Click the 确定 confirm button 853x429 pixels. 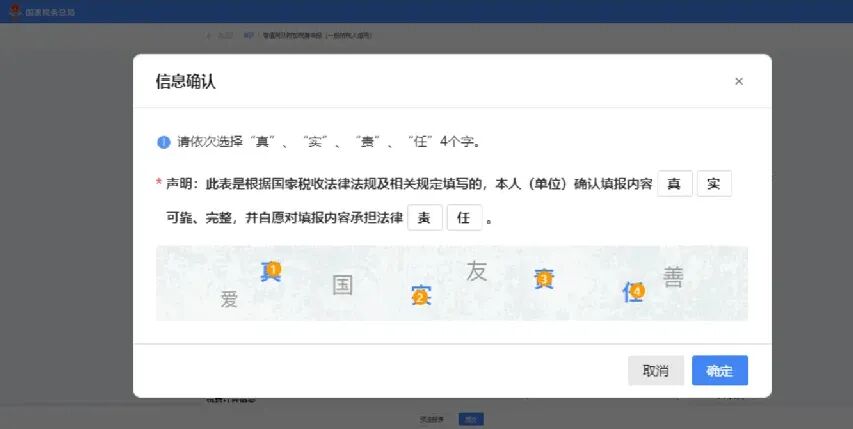[x=719, y=370]
